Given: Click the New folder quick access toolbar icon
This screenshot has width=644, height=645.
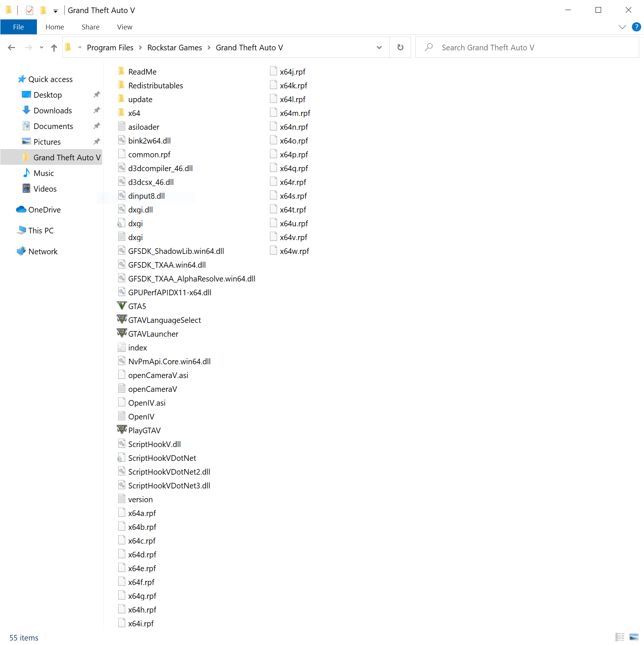Looking at the screenshot, I should tap(43, 10).
